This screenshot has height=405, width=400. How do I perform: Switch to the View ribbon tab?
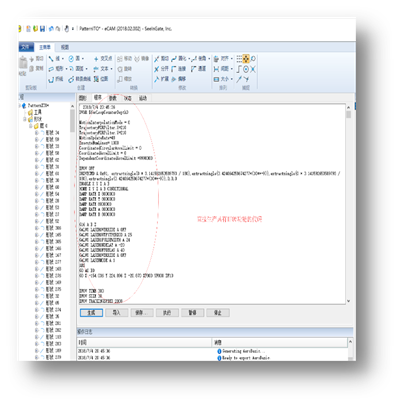65,47
